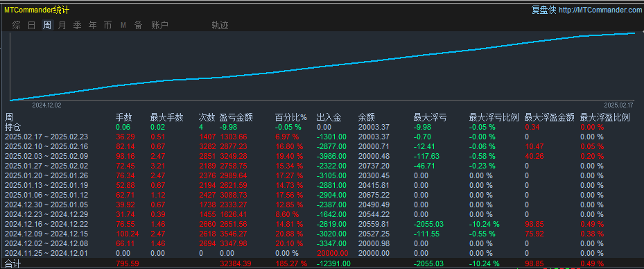This screenshot has width=644, height=269.
Task: Click the total percentage 185.27 %
Action: [291, 263]
